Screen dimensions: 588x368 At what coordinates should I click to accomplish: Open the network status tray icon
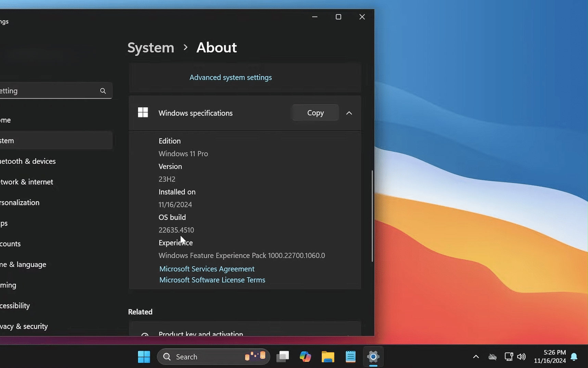pyautogui.click(x=509, y=357)
